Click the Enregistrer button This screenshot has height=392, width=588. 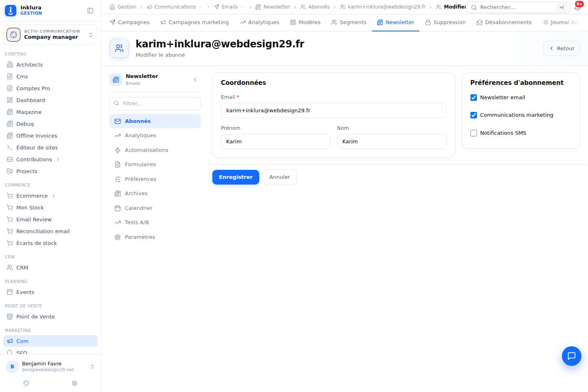[236, 177]
